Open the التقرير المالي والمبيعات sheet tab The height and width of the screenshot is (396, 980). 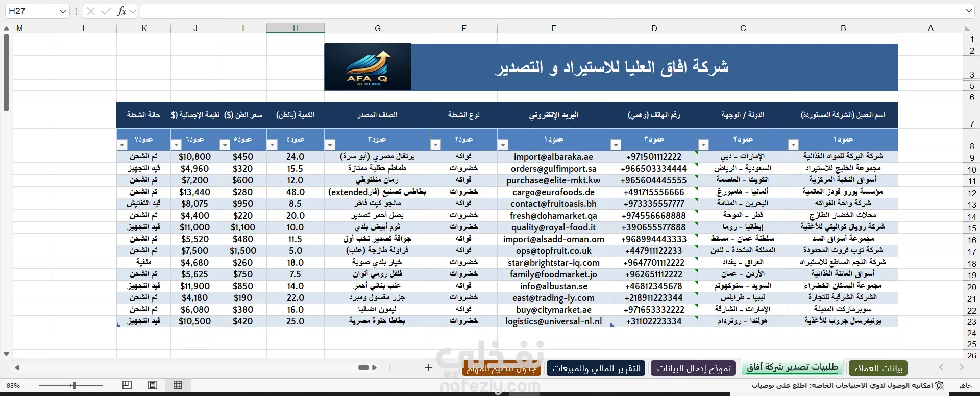596,368
